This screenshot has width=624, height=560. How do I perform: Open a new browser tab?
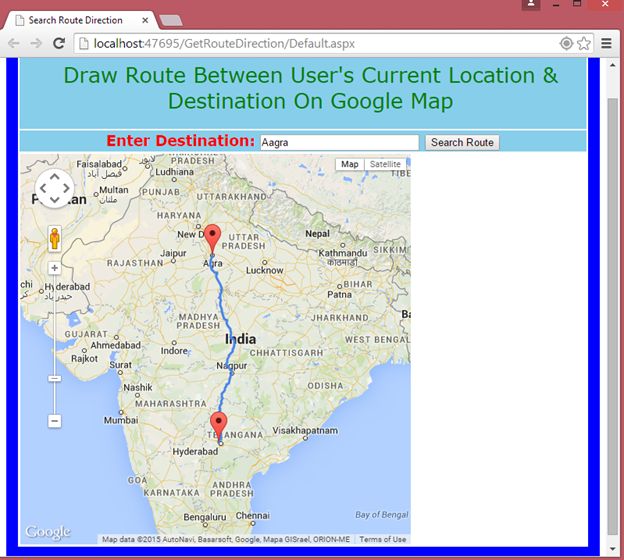pos(171,20)
